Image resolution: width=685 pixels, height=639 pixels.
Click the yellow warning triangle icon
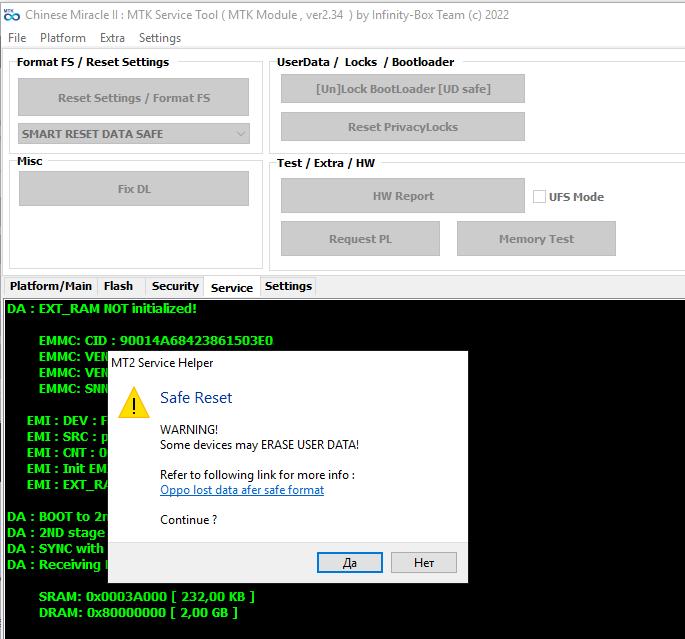pos(134,402)
